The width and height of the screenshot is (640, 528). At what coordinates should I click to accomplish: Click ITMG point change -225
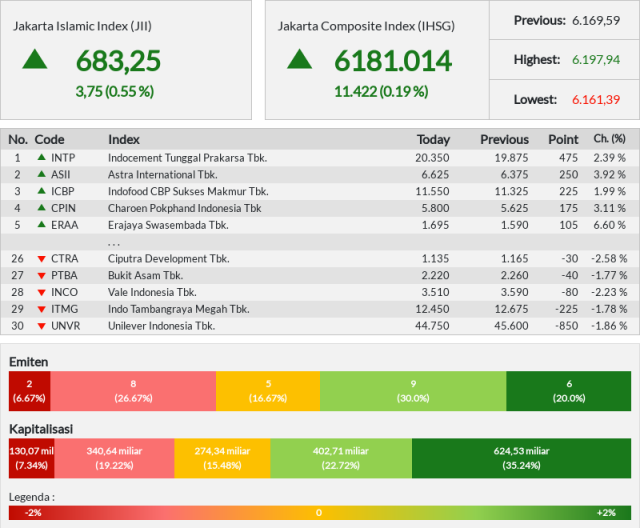click(567, 309)
